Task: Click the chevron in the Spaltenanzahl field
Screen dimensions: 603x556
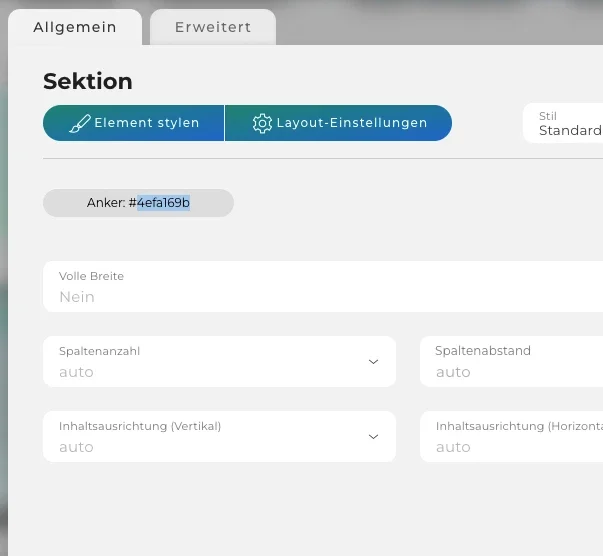Action: (x=373, y=362)
